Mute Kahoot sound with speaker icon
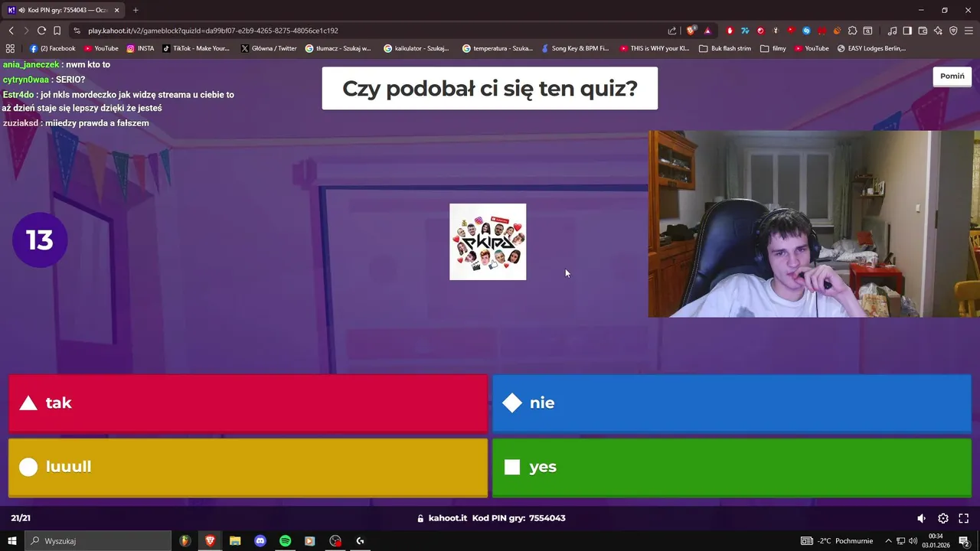980x551 pixels. tap(922, 518)
